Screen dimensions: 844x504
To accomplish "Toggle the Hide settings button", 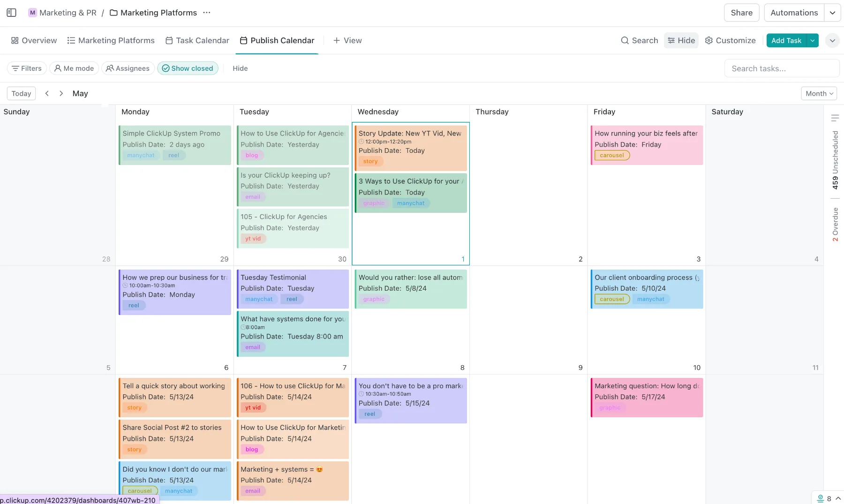I will (681, 40).
